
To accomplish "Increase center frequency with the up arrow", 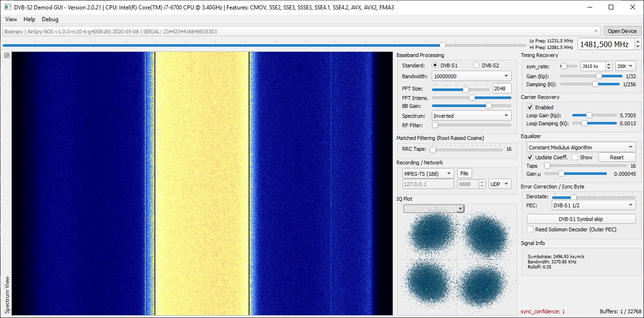I will click(638, 41).
